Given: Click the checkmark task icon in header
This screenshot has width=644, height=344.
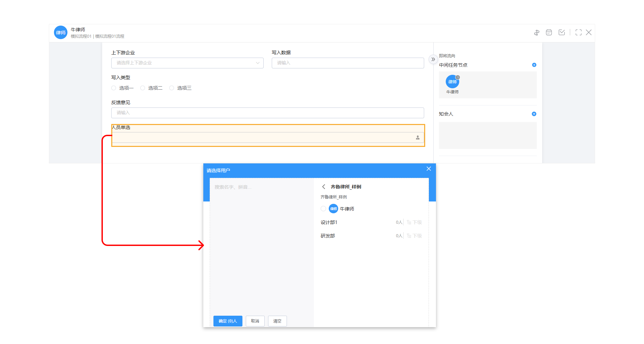Looking at the screenshot, I should coord(561,32).
